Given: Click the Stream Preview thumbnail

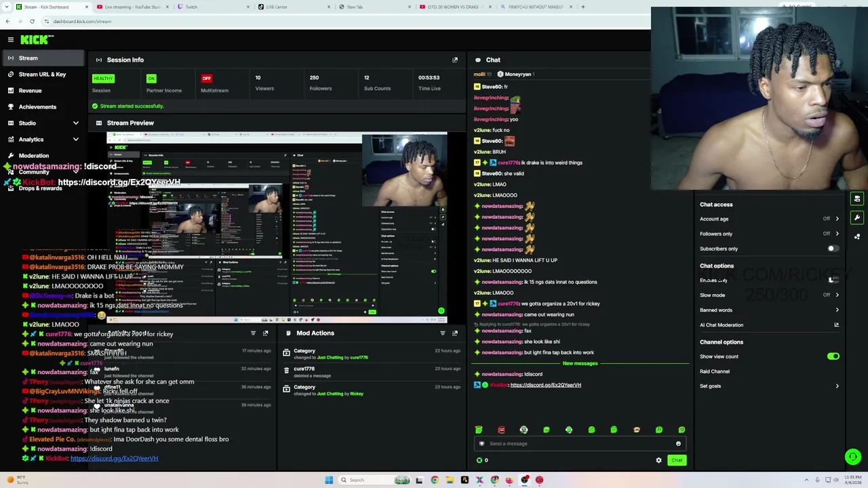Looking at the screenshot, I should coord(277,227).
